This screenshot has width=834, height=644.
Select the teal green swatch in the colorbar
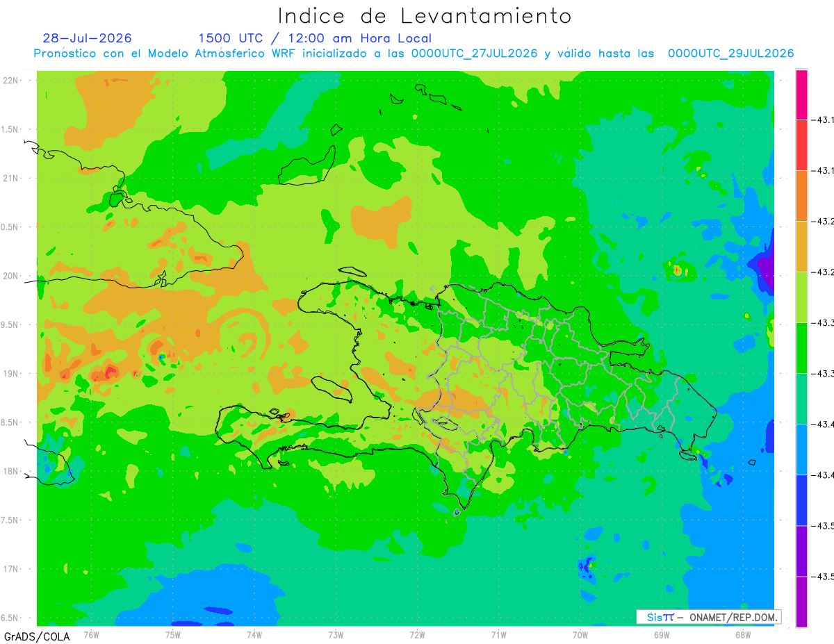tap(801, 398)
